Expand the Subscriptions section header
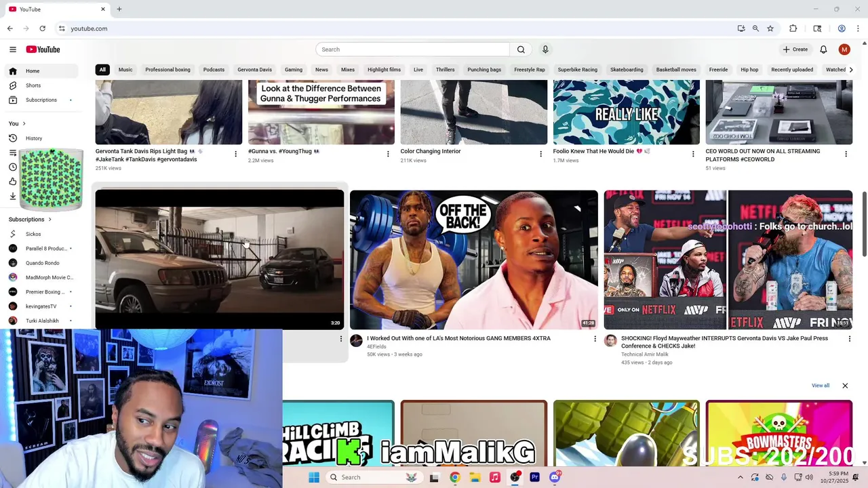Viewport: 868px width, 488px height. [30, 220]
